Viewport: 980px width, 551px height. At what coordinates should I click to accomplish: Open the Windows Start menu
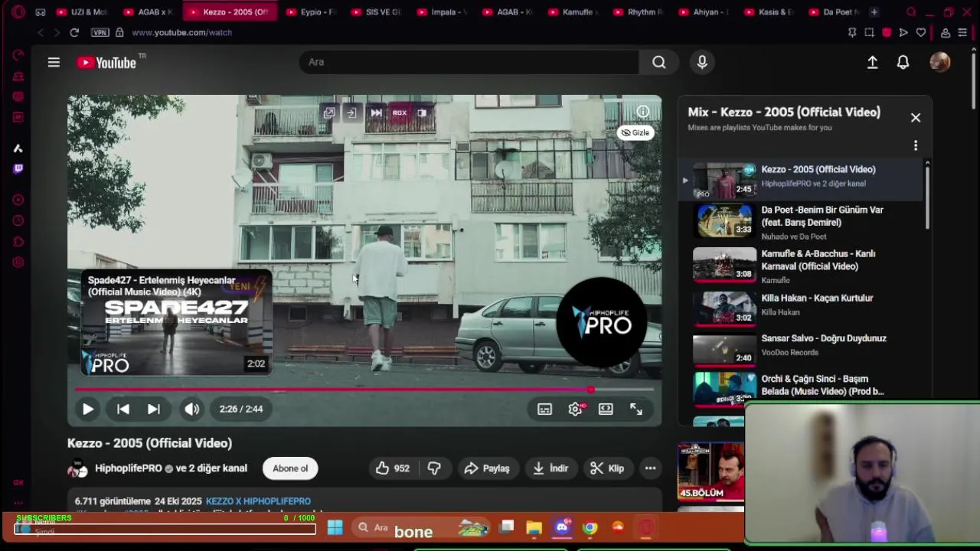[335, 527]
